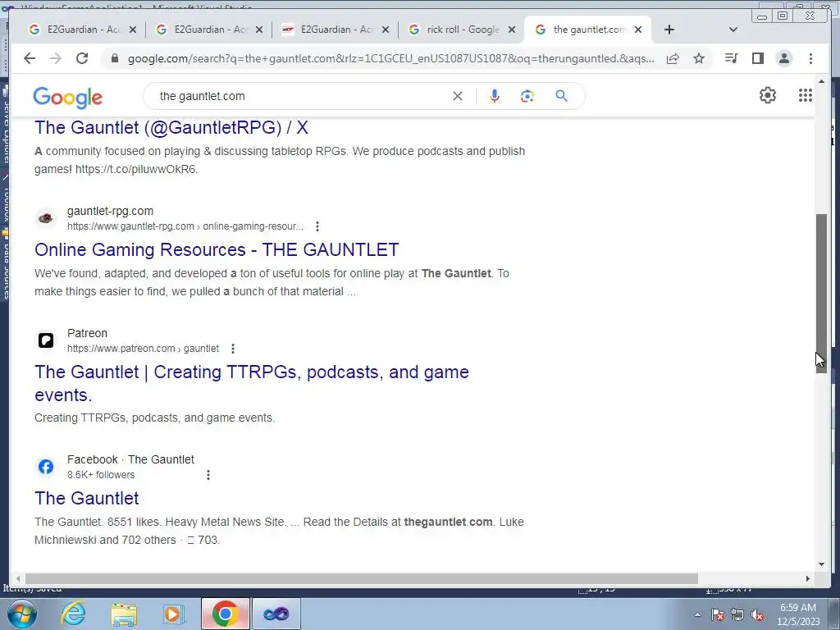840x630 pixels.
Task: Reload the current page
Action: [x=82, y=58]
